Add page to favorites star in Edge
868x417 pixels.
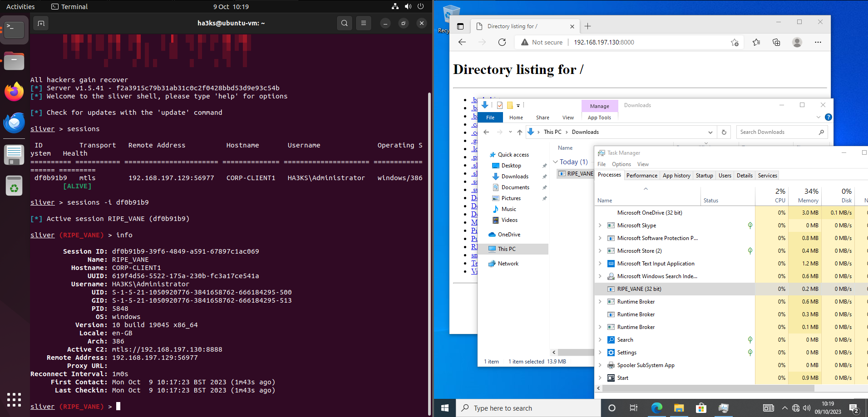pyautogui.click(x=735, y=42)
